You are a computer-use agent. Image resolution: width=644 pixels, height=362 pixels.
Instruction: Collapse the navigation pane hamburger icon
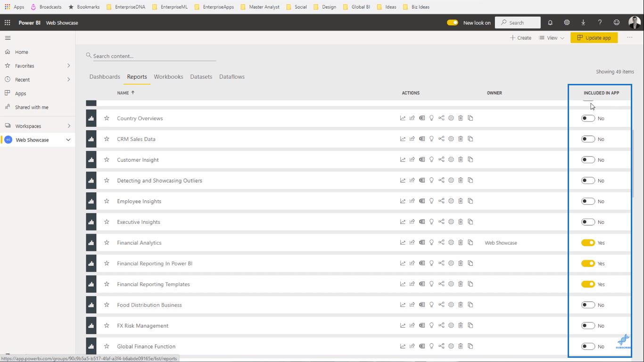click(8, 38)
